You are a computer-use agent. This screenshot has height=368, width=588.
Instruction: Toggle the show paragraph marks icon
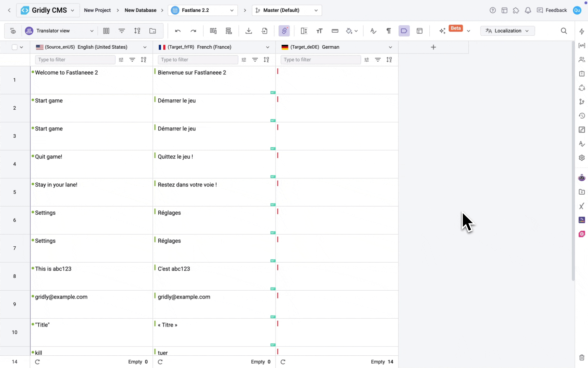click(388, 31)
